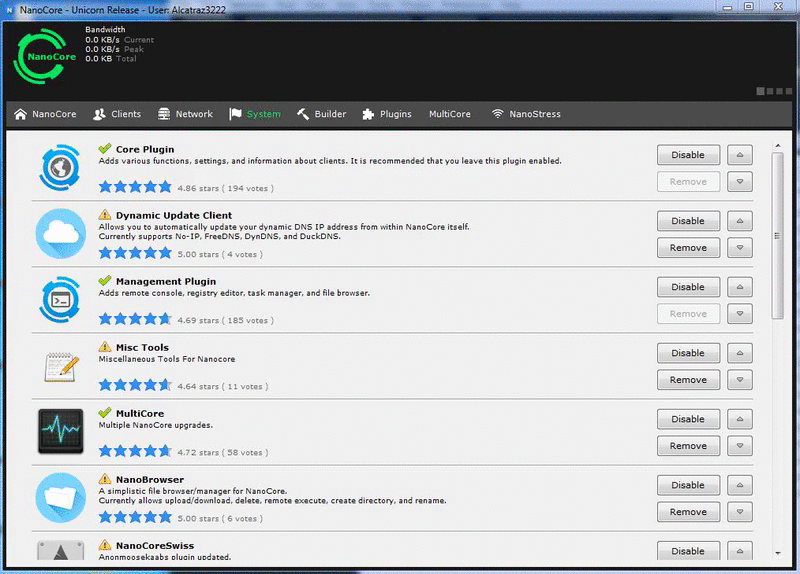Move Core Plugin down with arrow
The height and width of the screenshot is (574, 800).
[740, 182]
